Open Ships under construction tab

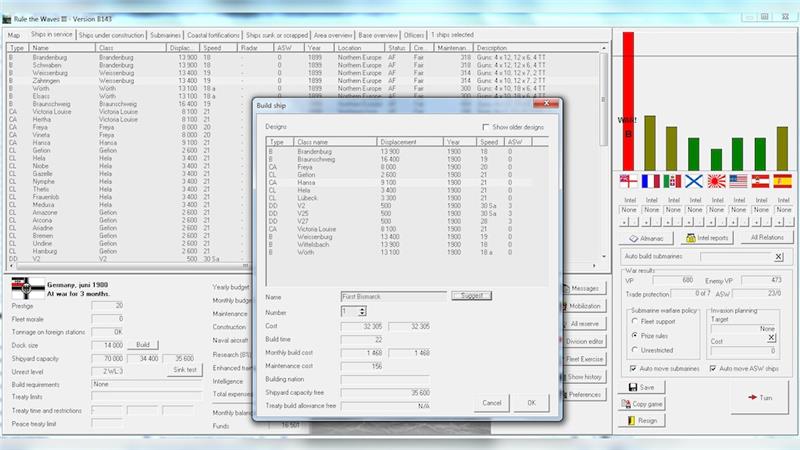(111, 35)
